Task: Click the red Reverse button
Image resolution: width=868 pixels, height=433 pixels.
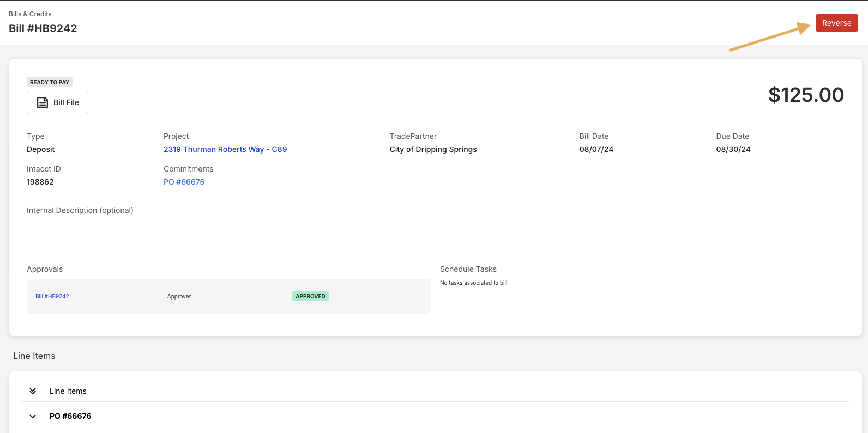Action: coord(836,23)
